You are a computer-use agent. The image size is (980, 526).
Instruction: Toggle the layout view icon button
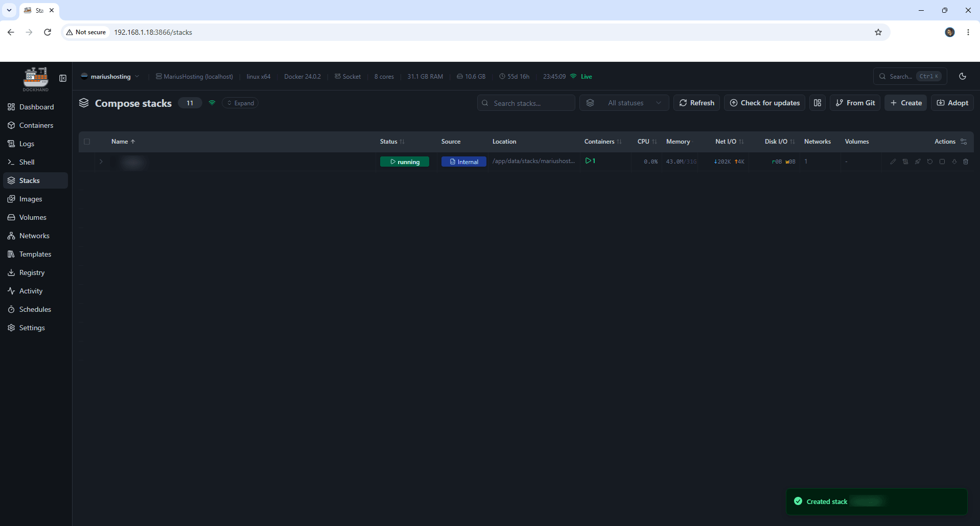818,103
